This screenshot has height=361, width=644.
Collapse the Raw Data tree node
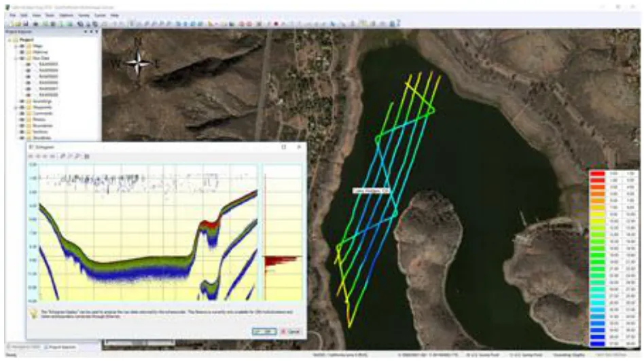coord(16,58)
